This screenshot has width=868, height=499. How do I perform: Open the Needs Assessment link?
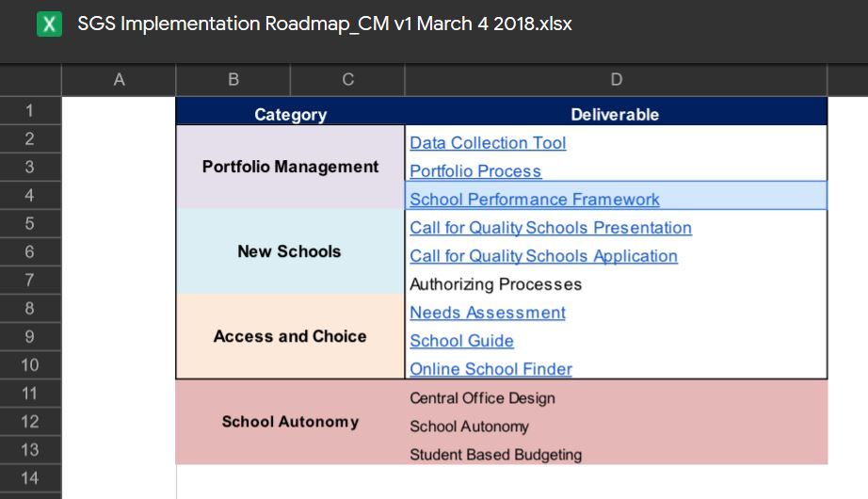coord(488,313)
